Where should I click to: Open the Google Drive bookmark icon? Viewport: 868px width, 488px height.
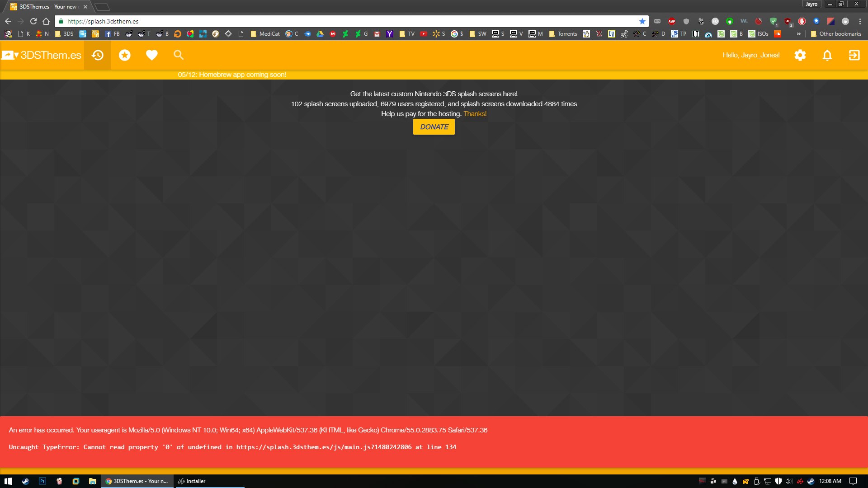(x=320, y=34)
